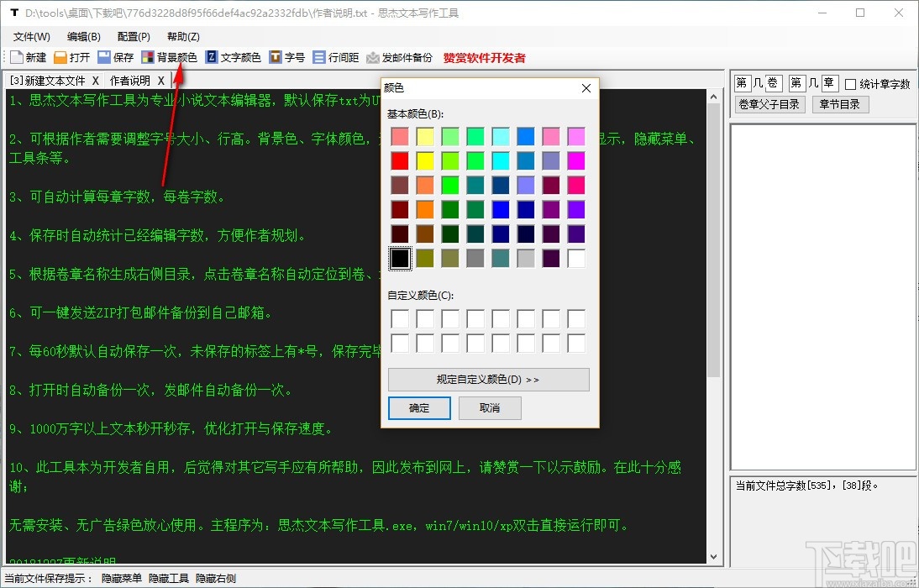The width and height of the screenshot is (919, 588).
Task: Click the 行间距 line spacing tool
Action: click(336, 57)
